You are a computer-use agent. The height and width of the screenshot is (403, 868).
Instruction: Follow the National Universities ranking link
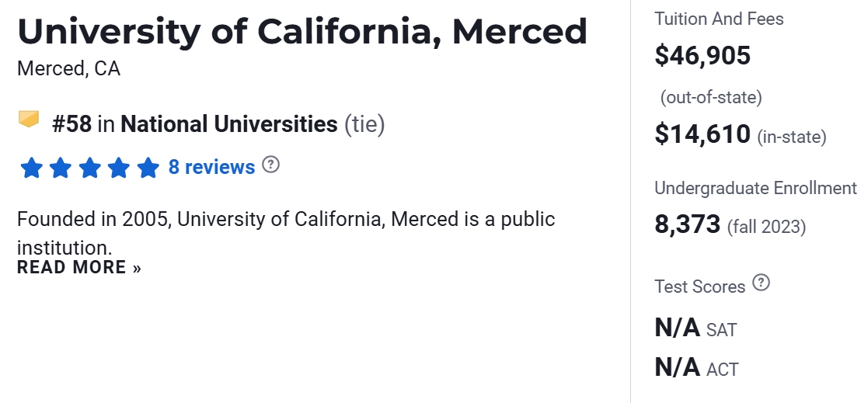228,124
